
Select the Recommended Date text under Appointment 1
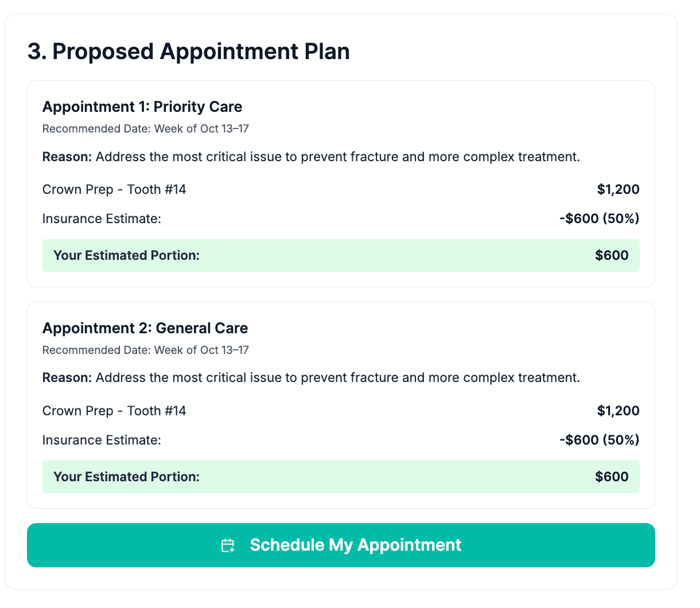pyautogui.click(x=145, y=128)
